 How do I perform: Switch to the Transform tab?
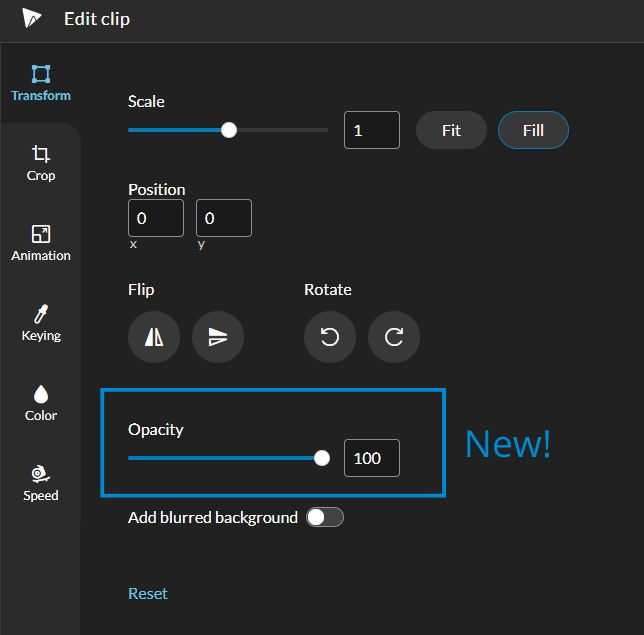[41, 83]
